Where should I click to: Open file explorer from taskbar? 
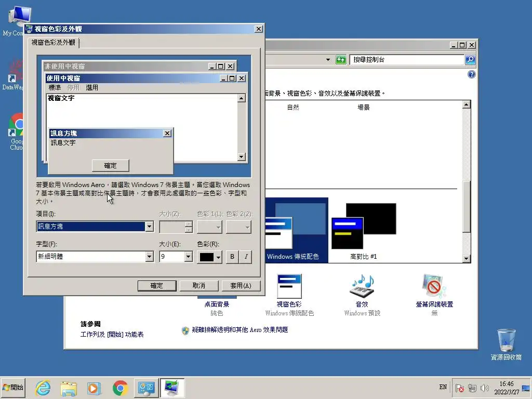point(69,388)
